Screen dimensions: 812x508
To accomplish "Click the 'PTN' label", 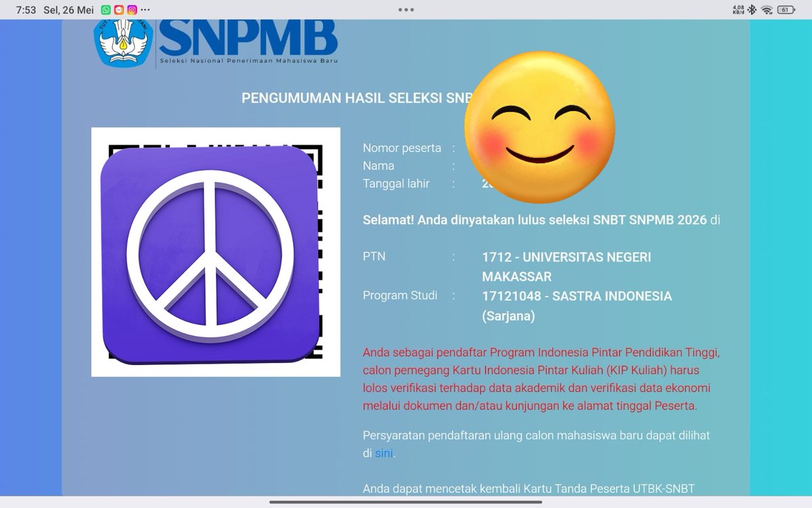I will point(374,257).
